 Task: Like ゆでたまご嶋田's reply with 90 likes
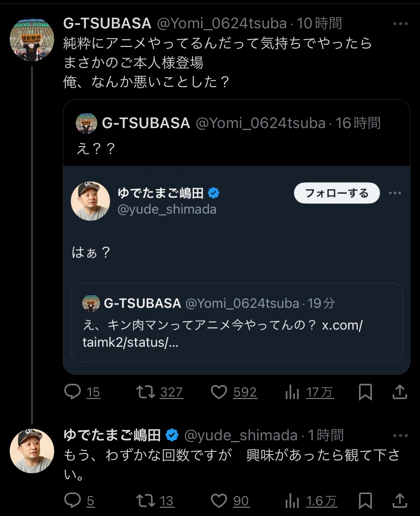219,501
